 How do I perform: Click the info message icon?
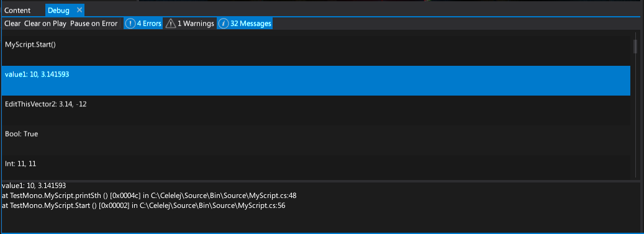click(x=223, y=24)
